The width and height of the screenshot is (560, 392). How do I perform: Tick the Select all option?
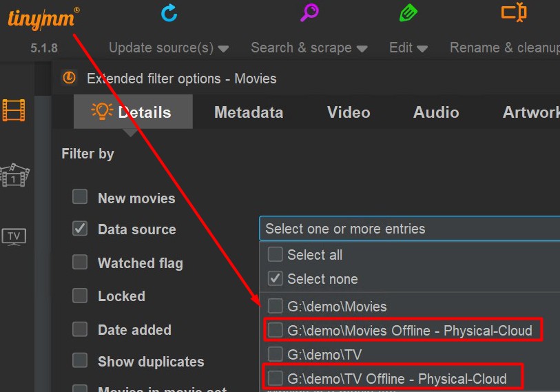(276, 255)
